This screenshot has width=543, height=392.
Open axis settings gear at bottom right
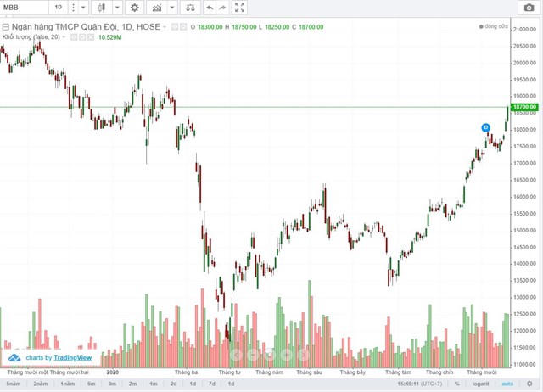click(x=529, y=384)
